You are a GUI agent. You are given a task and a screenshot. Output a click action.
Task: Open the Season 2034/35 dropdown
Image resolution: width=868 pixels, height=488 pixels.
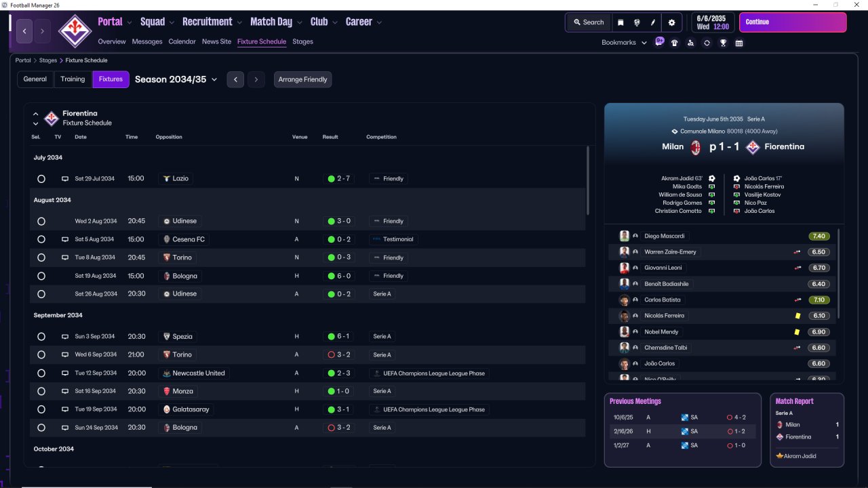point(176,79)
